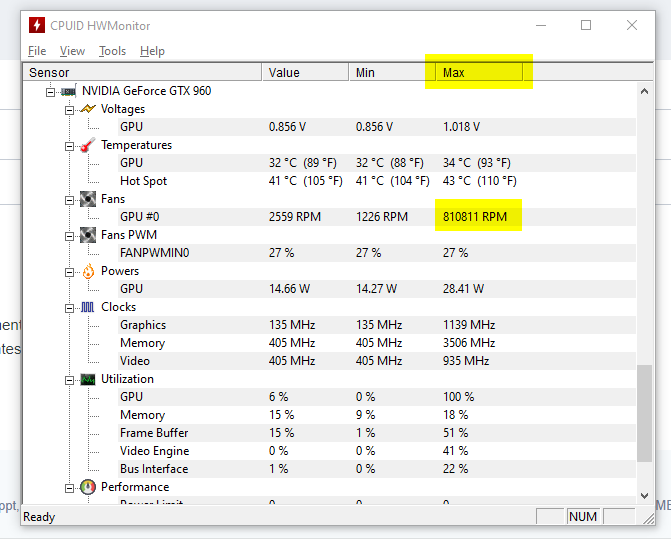The image size is (671, 539).
Task: Click the Value column header
Action: pyautogui.click(x=305, y=72)
